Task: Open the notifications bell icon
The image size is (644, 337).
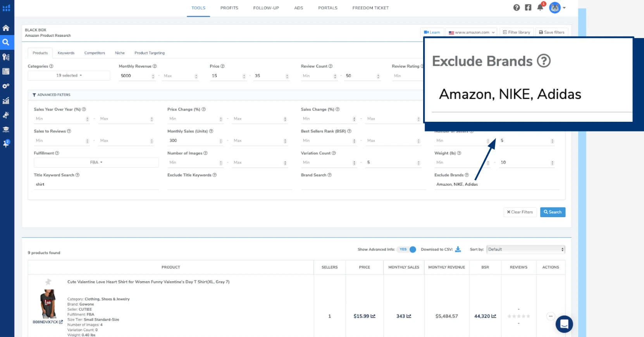Action: pyautogui.click(x=540, y=7)
